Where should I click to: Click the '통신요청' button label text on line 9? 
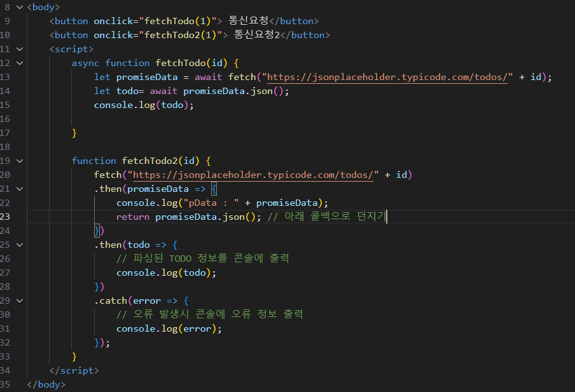tap(249, 20)
